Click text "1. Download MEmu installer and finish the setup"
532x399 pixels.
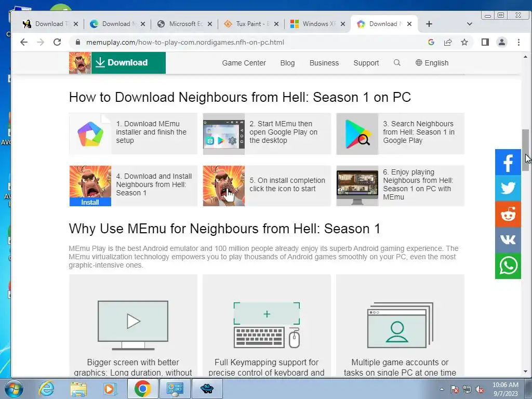point(151,132)
